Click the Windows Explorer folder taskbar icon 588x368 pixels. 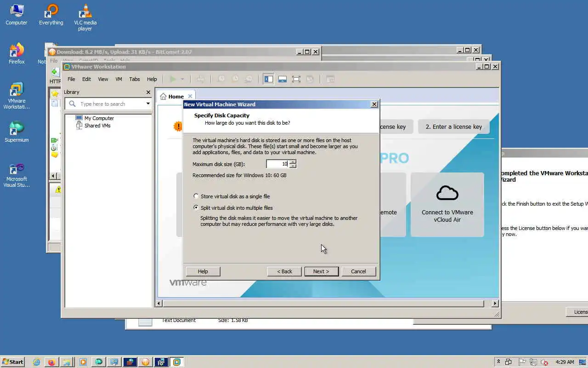(x=66, y=362)
